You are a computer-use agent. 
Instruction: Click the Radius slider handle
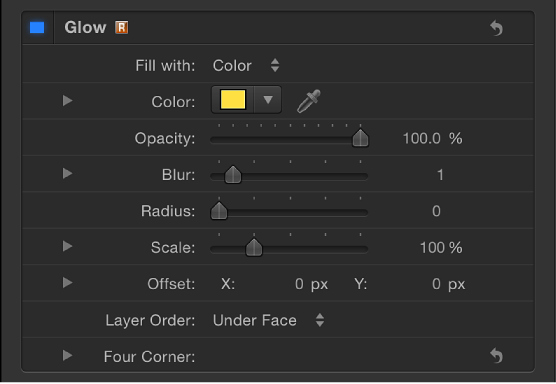click(x=219, y=211)
